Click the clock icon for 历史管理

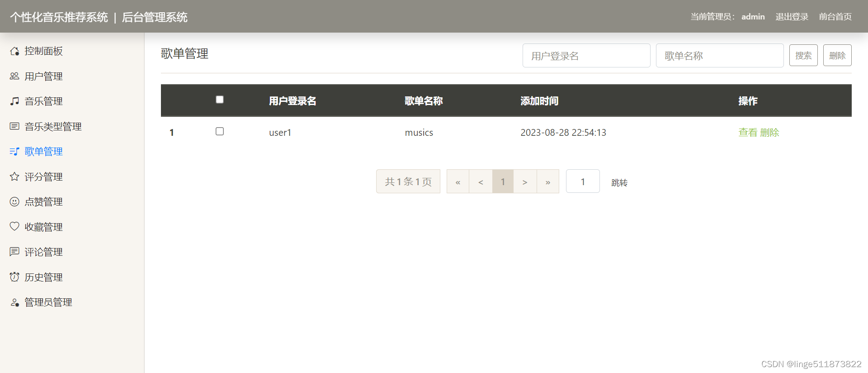click(14, 277)
